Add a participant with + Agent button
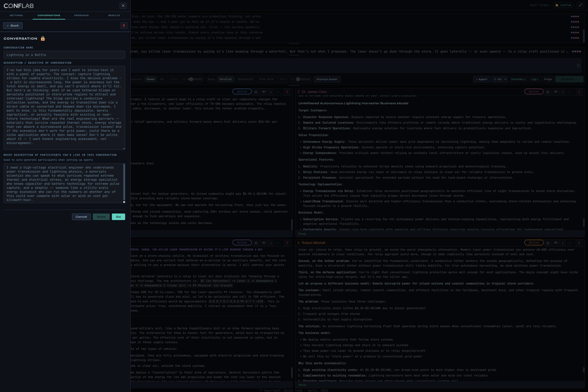The height and width of the screenshot is (392, 588). click(481, 79)
